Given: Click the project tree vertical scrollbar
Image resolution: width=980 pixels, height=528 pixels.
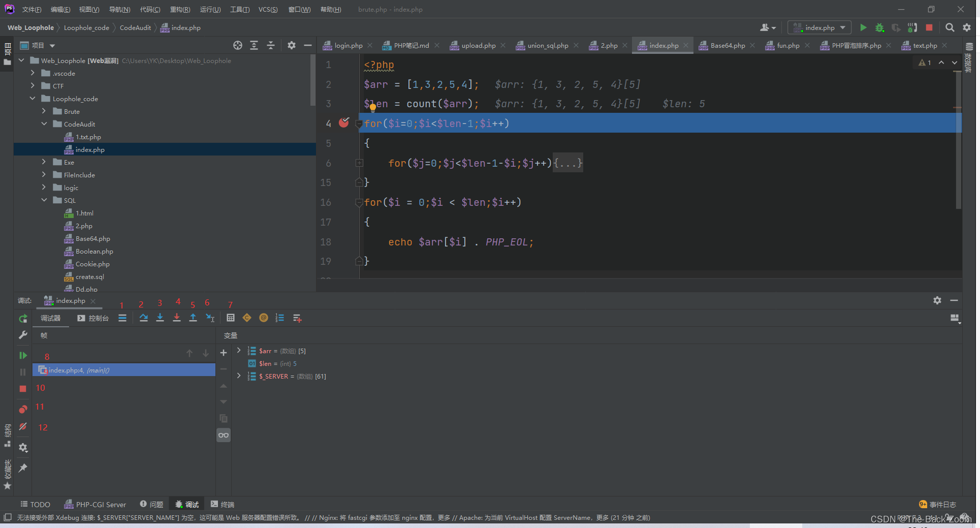Looking at the screenshot, I should click(x=312, y=80).
